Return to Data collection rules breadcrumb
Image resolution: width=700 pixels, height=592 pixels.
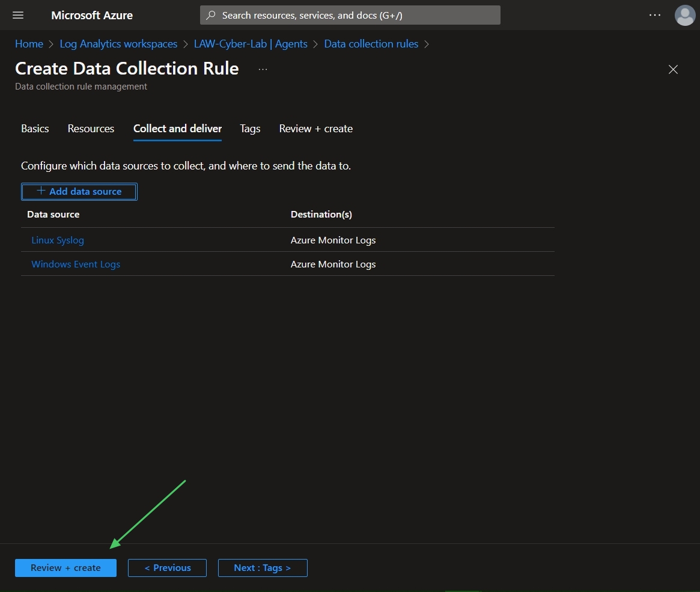pos(371,44)
